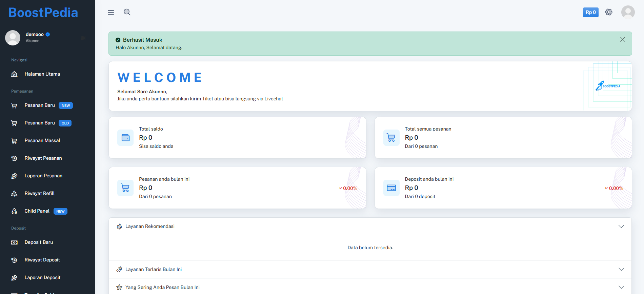This screenshot has width=644, height=294.
Task: Open the search magnifier icon
Action: tap(127, 12)
